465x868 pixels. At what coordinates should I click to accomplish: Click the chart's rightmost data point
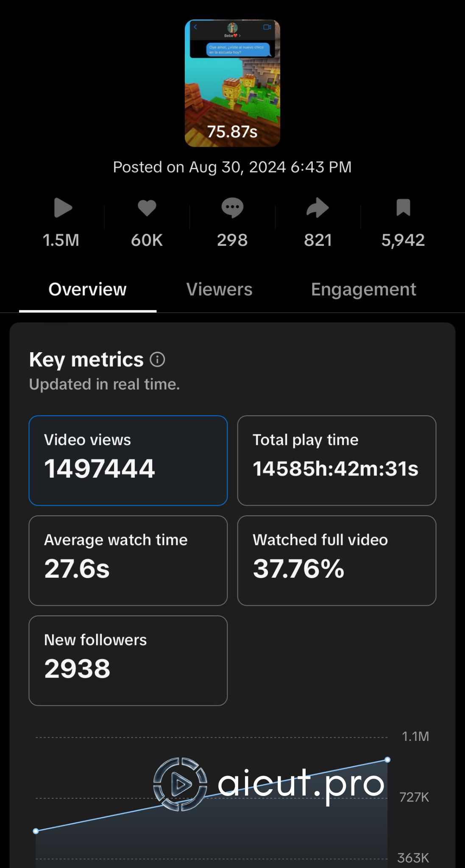tap(387, 760)
